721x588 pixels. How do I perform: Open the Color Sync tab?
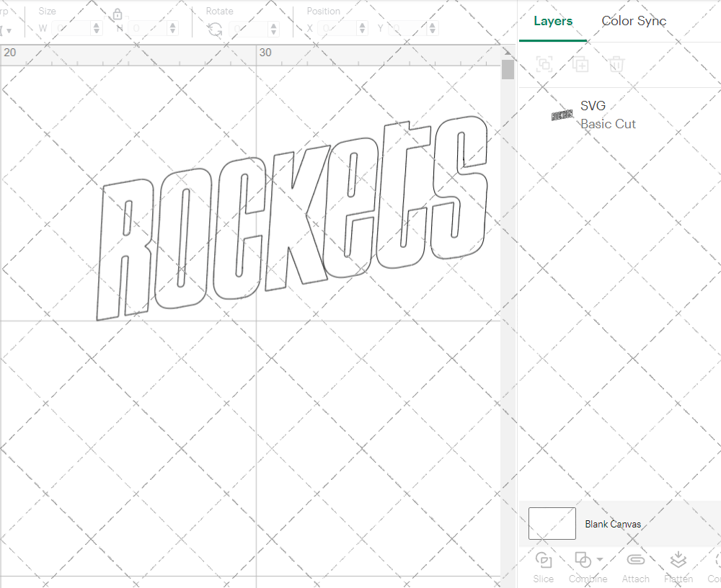(634, 21)
